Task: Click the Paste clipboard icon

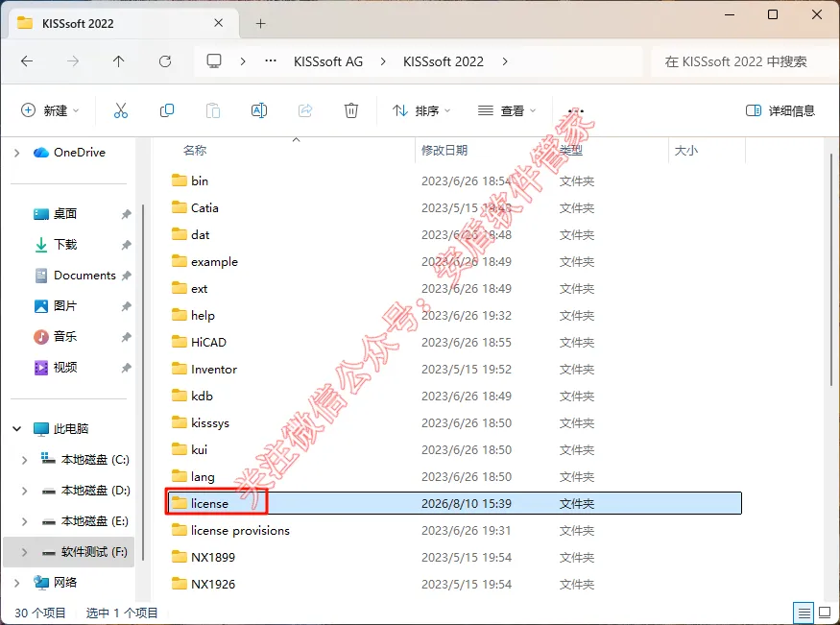Action: [213, 110]
